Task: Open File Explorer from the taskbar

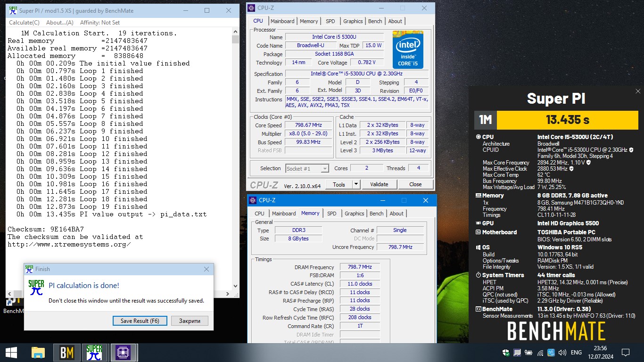Action: [38, 352]
